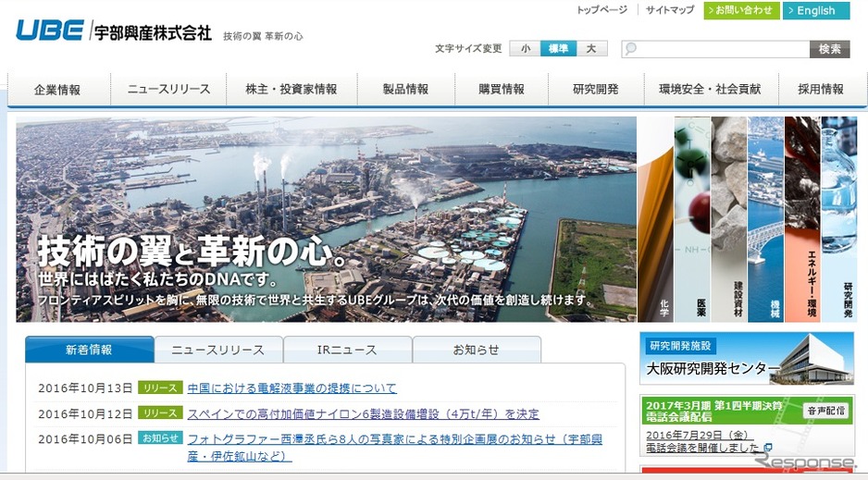The image size is (868, 480).
Task: Set font size to 標準
Action: point(558,49)
